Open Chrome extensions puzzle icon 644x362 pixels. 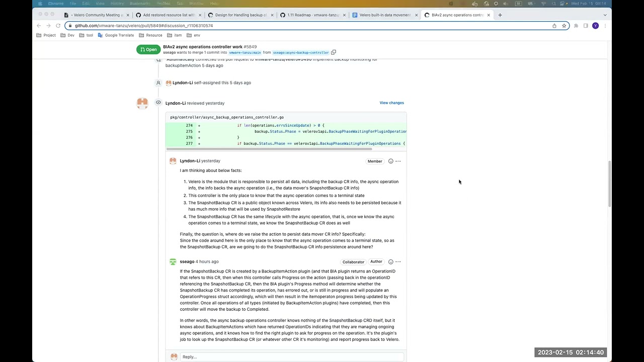[576, 26]
